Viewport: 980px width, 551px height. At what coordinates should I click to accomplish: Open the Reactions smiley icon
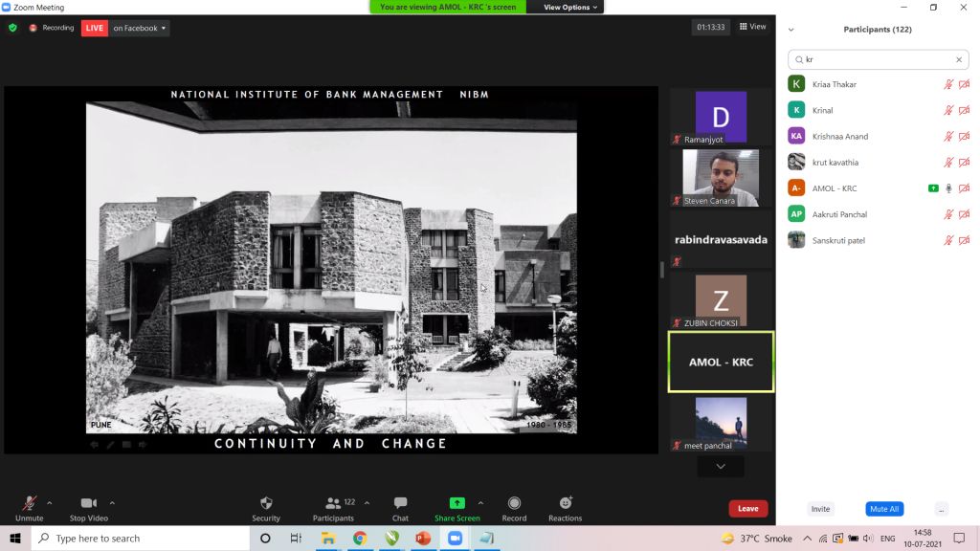[565, 503]
